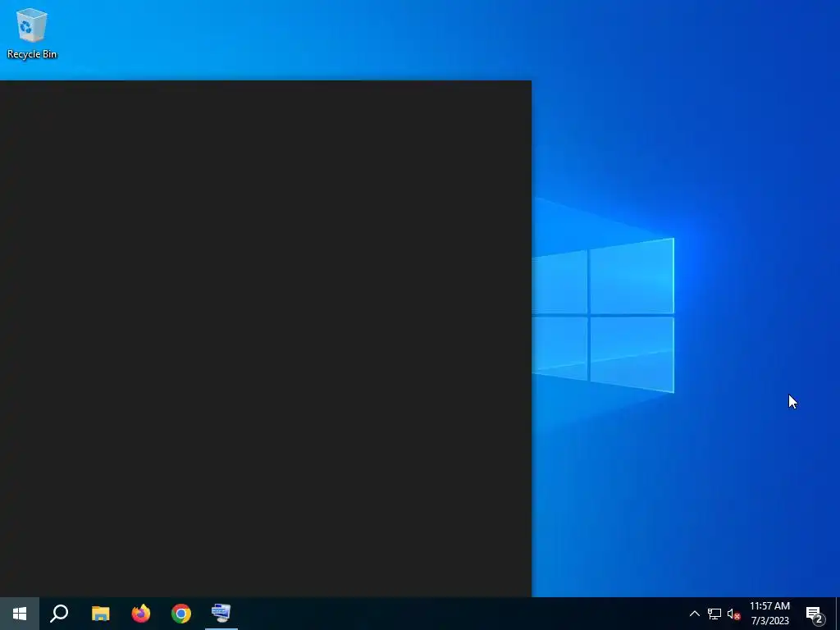Open taskbar search magnifier
The image size is (840, 630).
click(59, 614)
